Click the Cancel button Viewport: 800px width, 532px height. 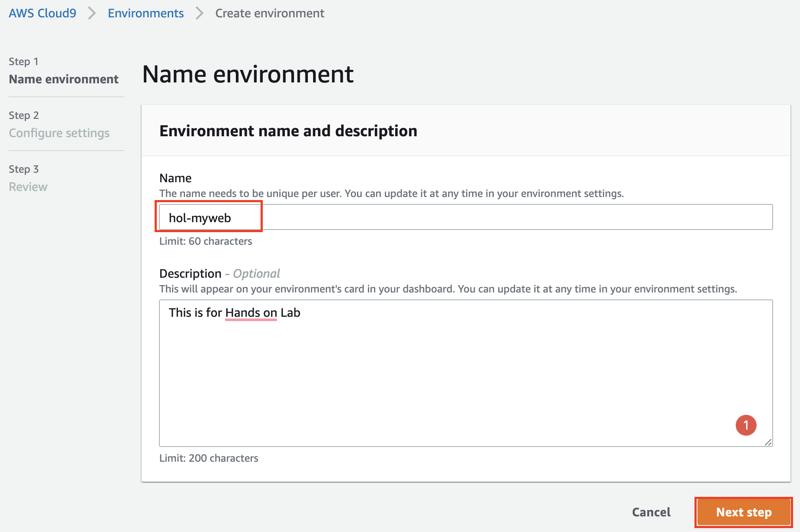(x=651, y=512)
